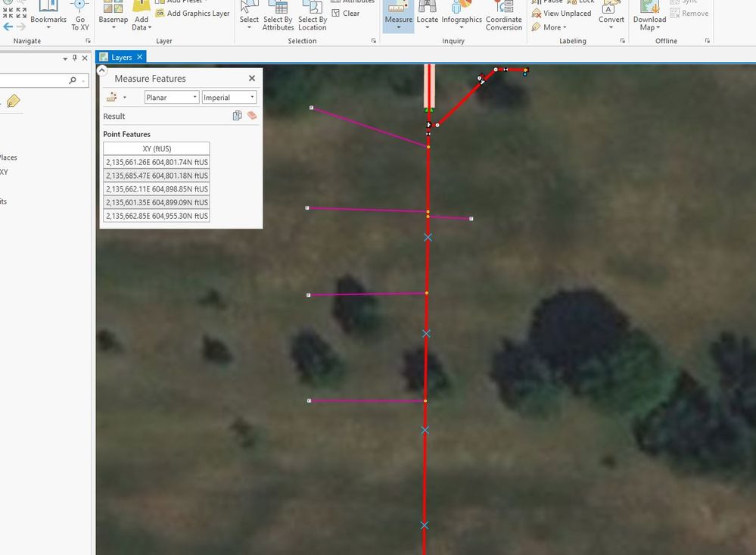The width and height of the screenshot is (756, 555).
Task: Select row 2,135,685.47E 604,801.18N
Action: point(157,176)
